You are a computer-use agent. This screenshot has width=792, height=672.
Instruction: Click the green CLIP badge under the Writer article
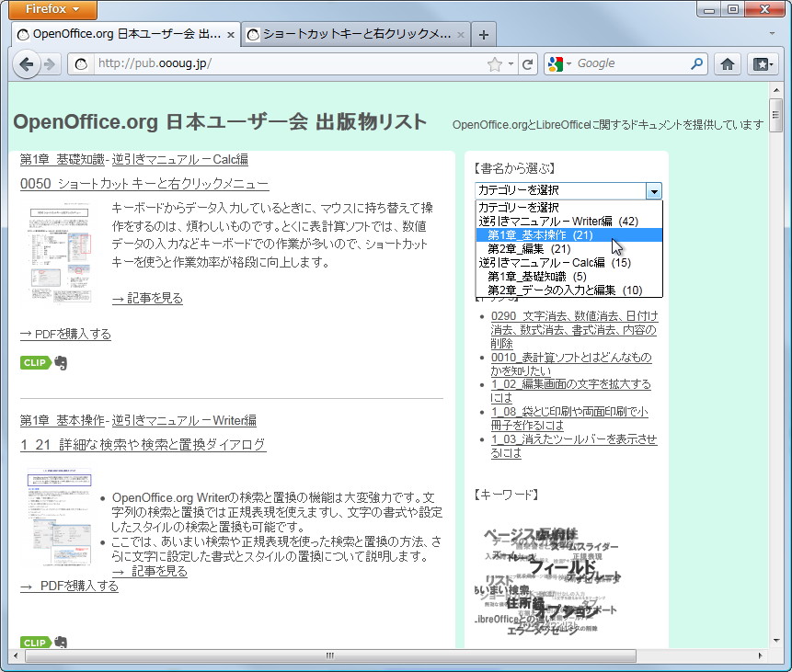pyautogui.click(x=33, y=644)
